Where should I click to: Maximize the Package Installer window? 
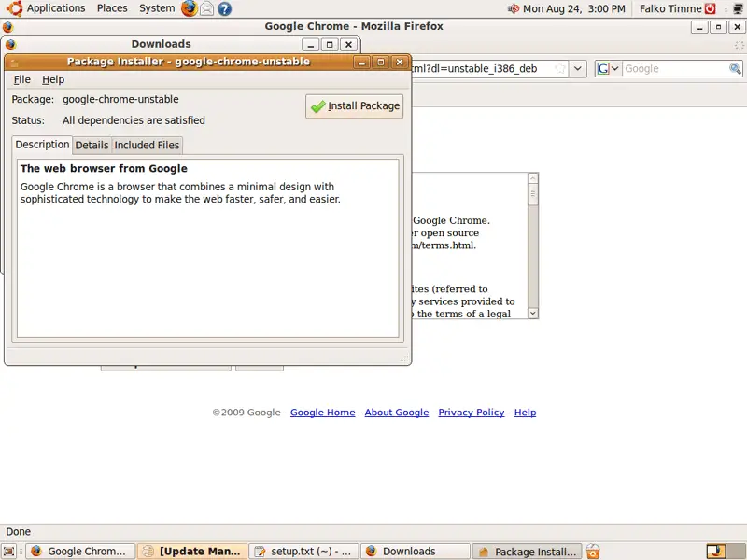pos(381,62)
